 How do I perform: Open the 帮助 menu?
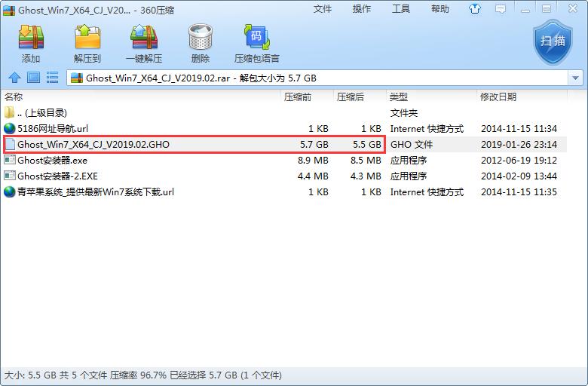[440, 9]
